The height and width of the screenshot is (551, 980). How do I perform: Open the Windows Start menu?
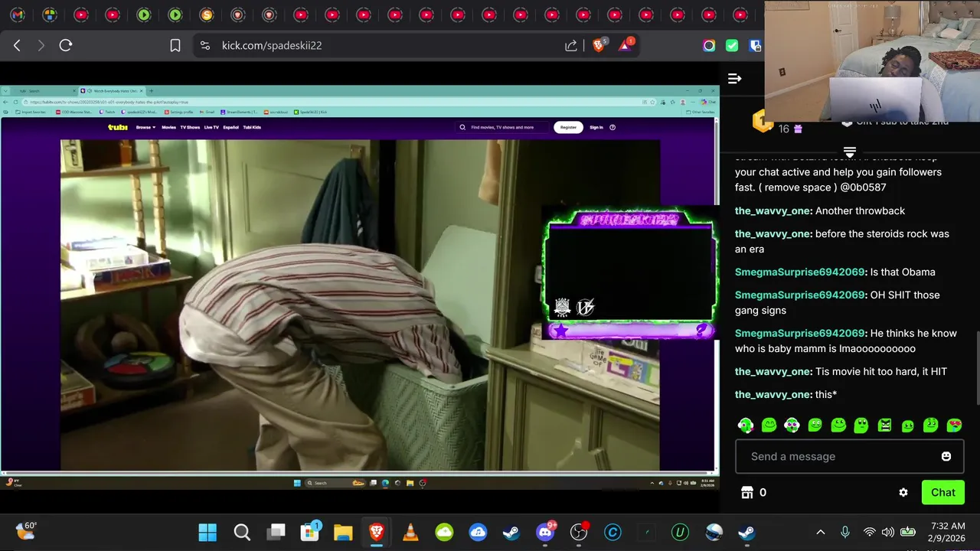tap(207, 532)
